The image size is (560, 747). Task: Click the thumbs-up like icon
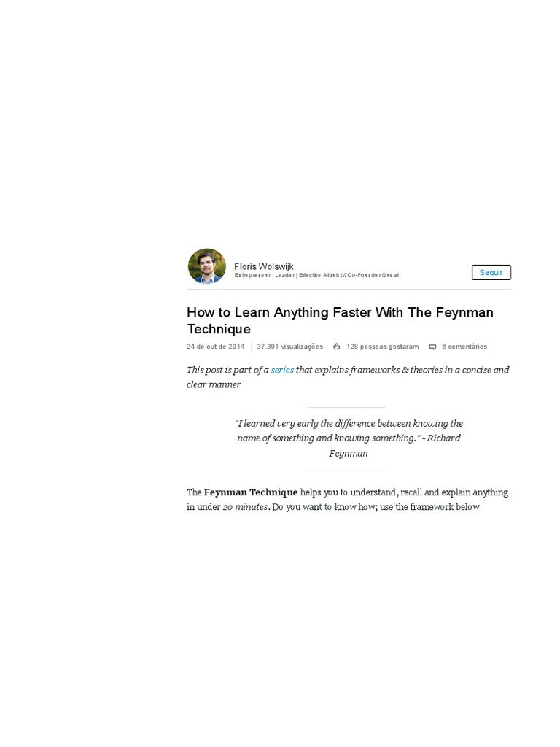point(337,347)
